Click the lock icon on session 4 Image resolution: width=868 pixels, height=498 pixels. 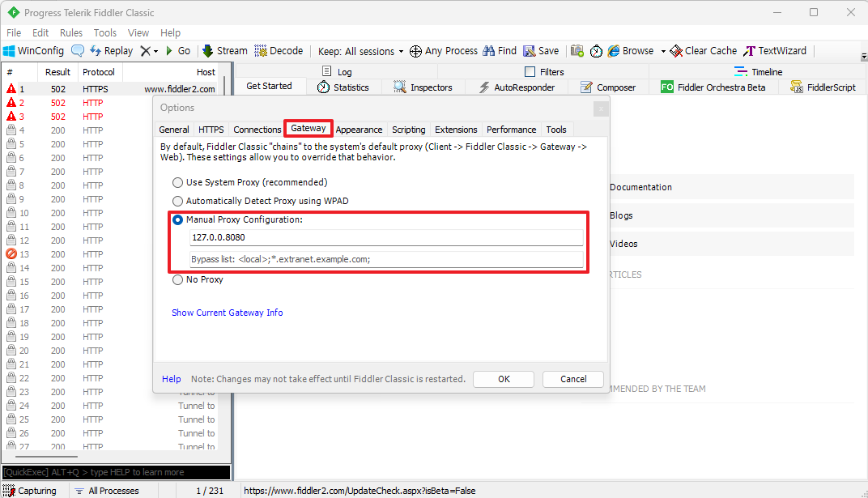click(x=11, y=130)
